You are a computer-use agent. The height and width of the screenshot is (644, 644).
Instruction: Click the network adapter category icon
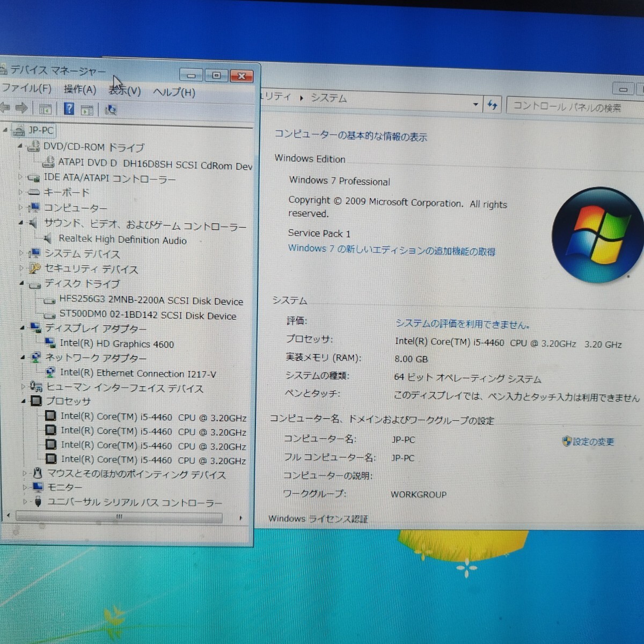35,357
